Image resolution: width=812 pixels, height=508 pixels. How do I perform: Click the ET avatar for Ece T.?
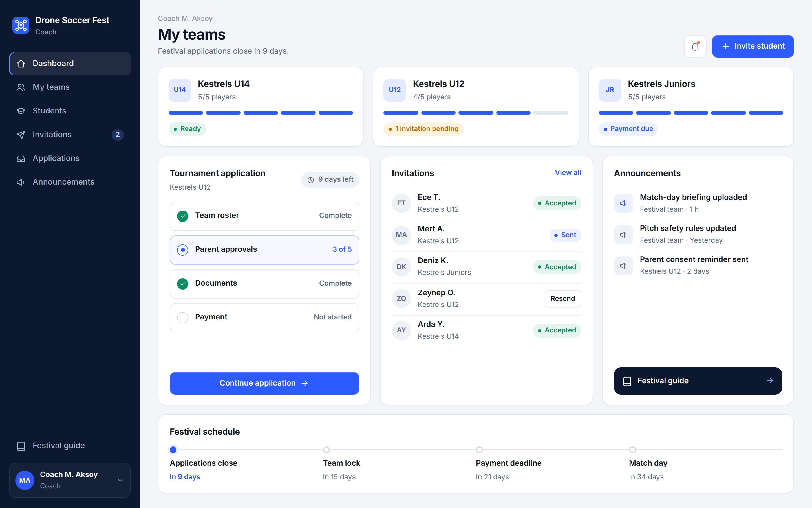coord(401,203)
